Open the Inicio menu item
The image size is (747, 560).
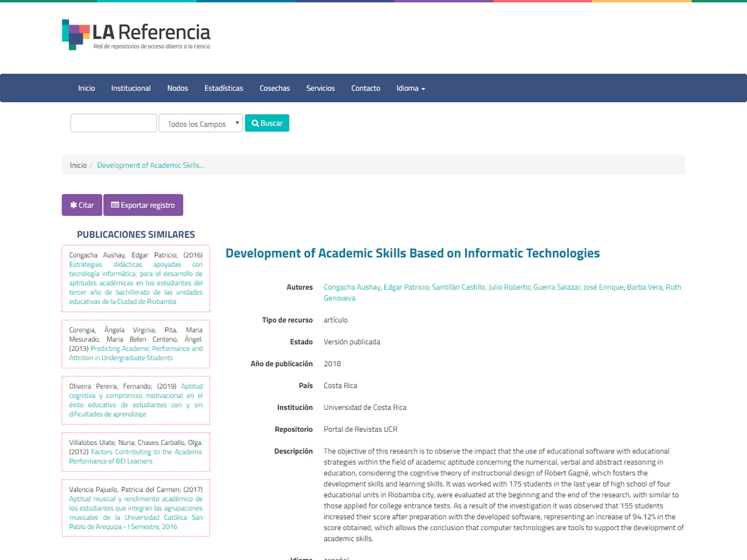(87, 88)
